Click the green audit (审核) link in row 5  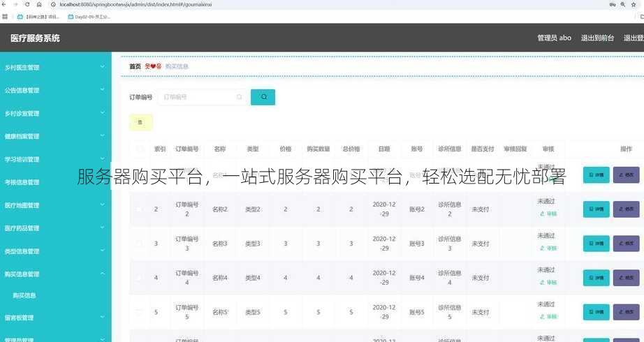[548, 317]
